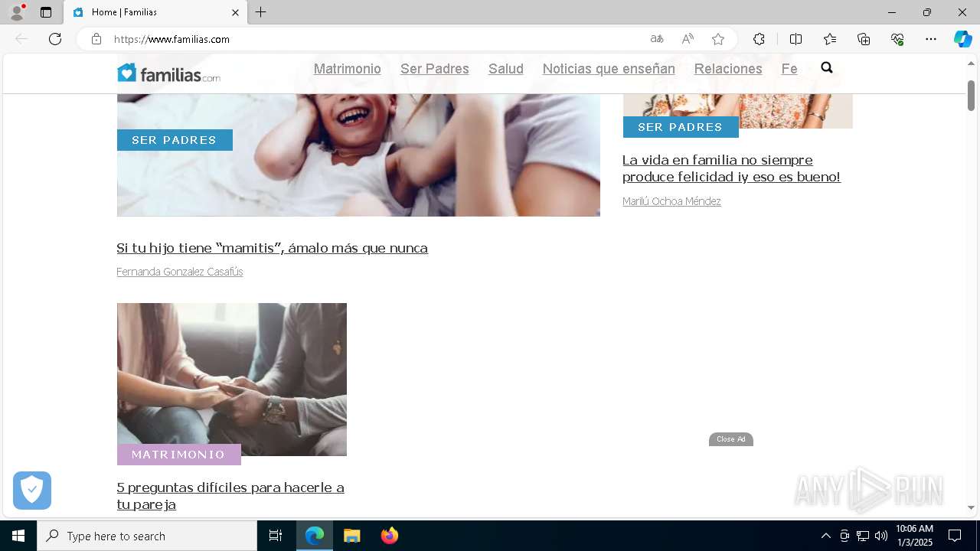Image resolution: width=980 pixels, height=551 pixels.
Task: Open the network status tray icon
Action: coord(863,536)
